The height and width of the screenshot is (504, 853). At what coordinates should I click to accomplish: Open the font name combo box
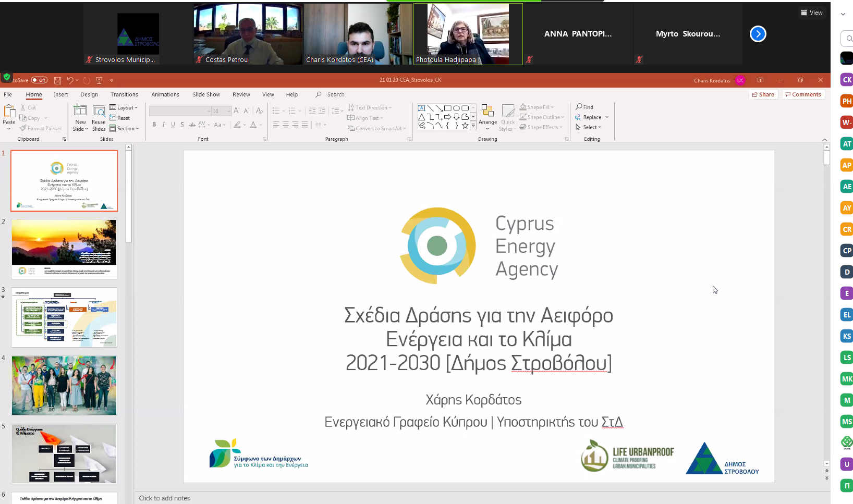(x=180, y=111)
